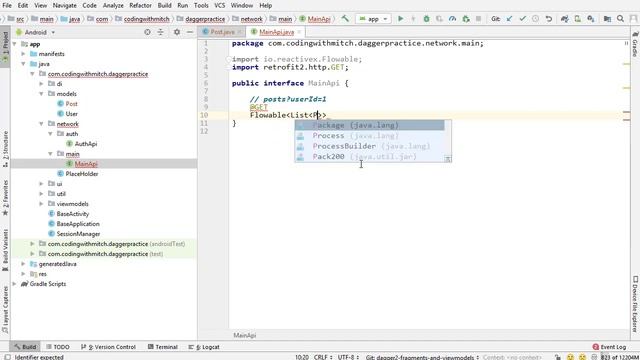Open the Profile app gauge icon
Screen dimensions: 640x360
pyautogui.click(x=452, y=19)
